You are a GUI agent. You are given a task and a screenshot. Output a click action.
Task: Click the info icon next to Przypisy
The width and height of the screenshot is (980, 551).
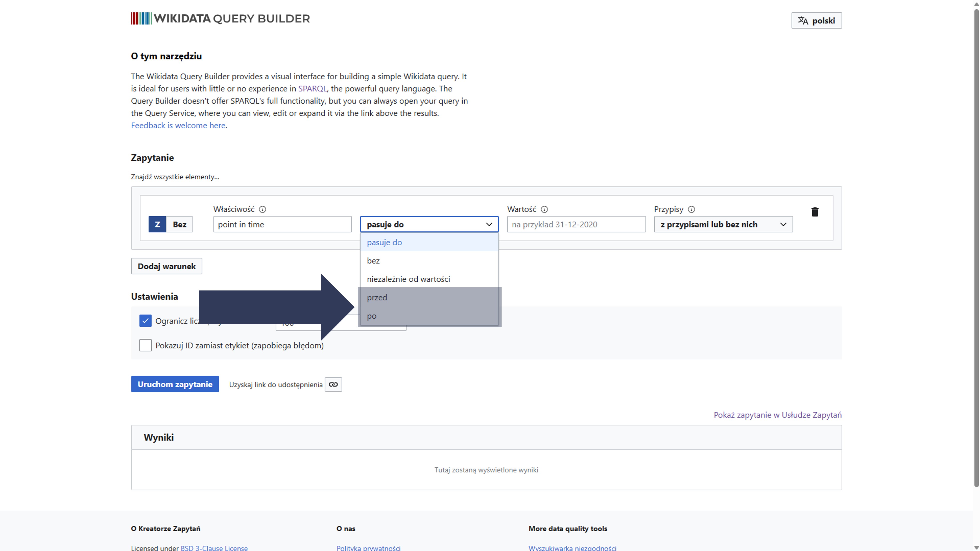(x=691, y=209)
